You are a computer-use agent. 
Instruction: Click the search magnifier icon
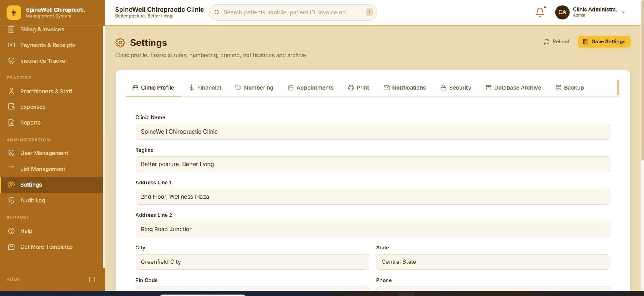tap(217, 12)
